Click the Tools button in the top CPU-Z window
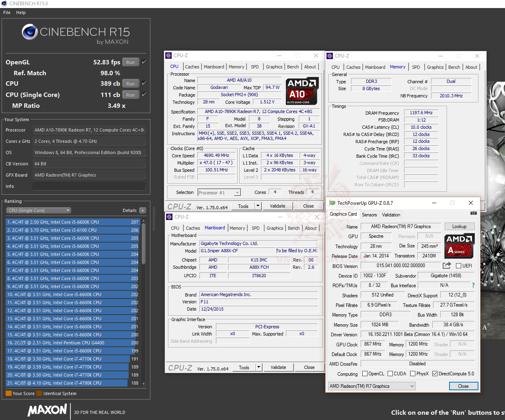Image resolution: width=505 pixels, height=420 pixels. click(x=243, y=206)
